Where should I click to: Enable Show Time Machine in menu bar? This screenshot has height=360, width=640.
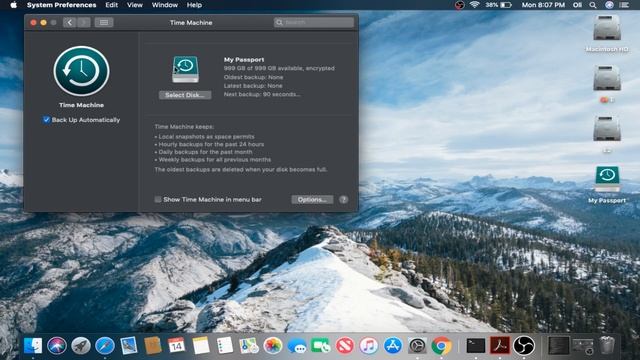point(158,200)
